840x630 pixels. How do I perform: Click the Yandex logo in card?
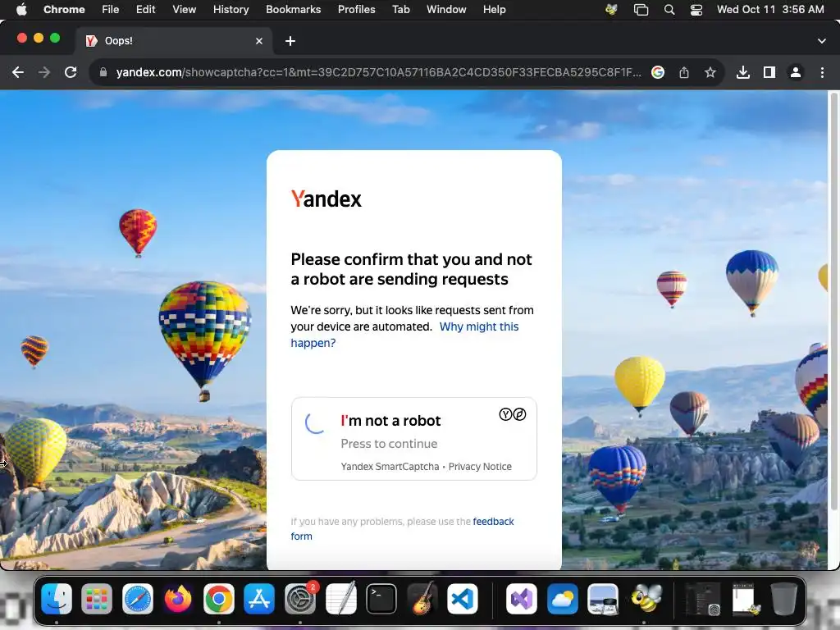[x=326, y=199]
